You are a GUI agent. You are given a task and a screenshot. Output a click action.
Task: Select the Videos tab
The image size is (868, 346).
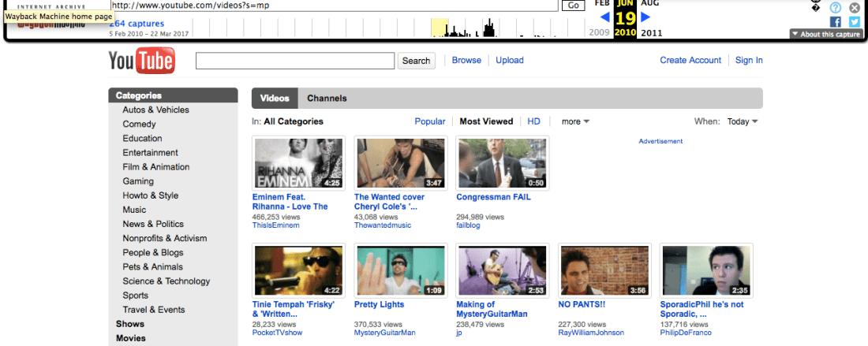coord(275,99)
